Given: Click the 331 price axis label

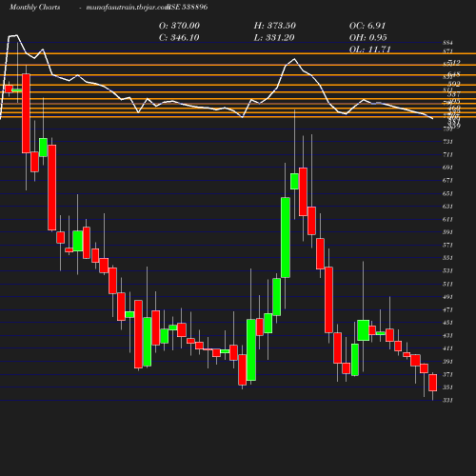Looking at the screenshot, I should [447, 400].
